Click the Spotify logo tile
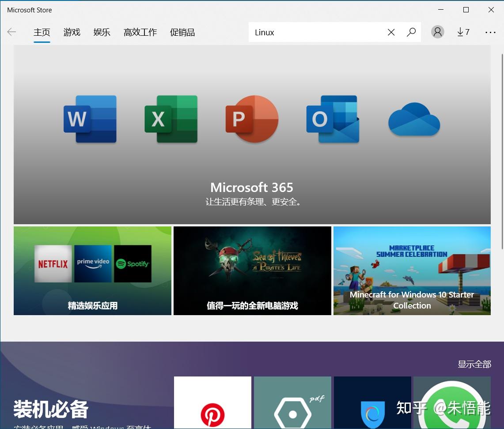504x429 pixels. pos(133,263)
